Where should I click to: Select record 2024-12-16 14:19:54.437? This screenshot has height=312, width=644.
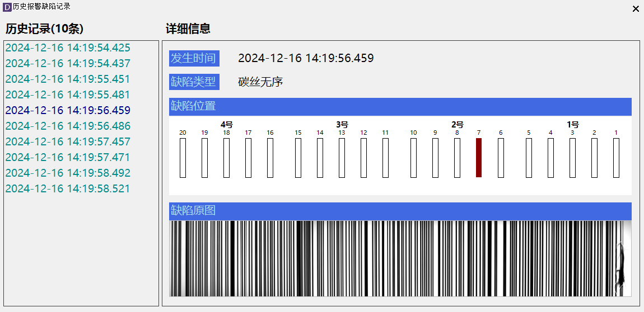click(68, 64)
